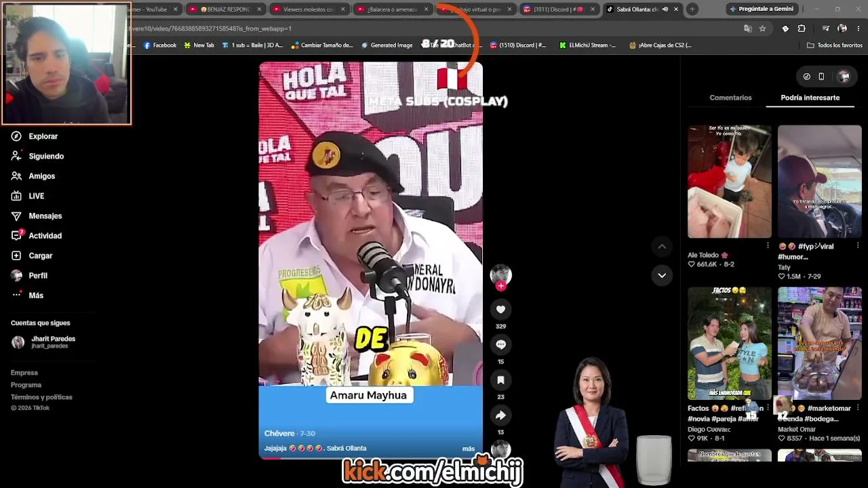Viewport: 868px width, 488px height.
Task: Switch to the ¿Balacera o amenaza browser tab
Action: (392, 9)
